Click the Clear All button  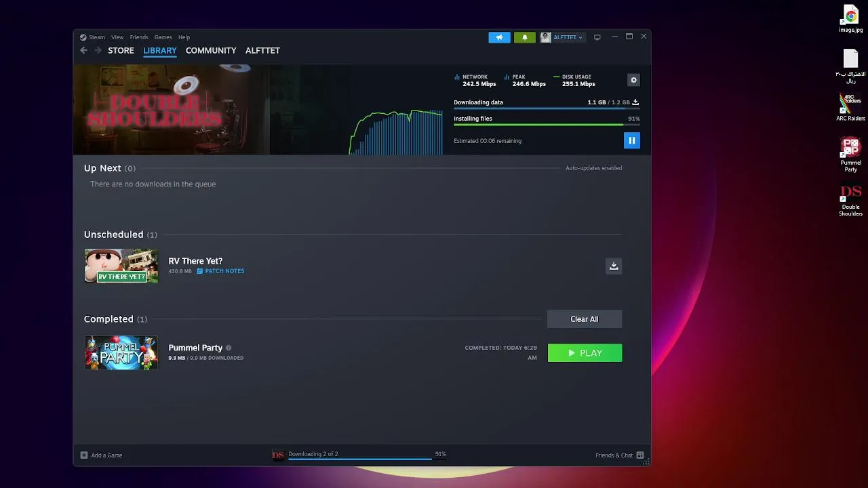[585, 319]
